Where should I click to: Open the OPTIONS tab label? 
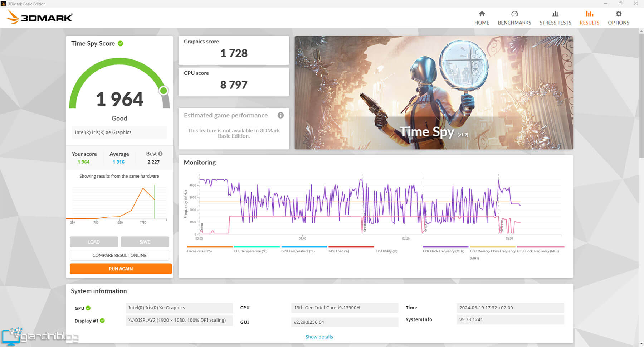[618, 23]
